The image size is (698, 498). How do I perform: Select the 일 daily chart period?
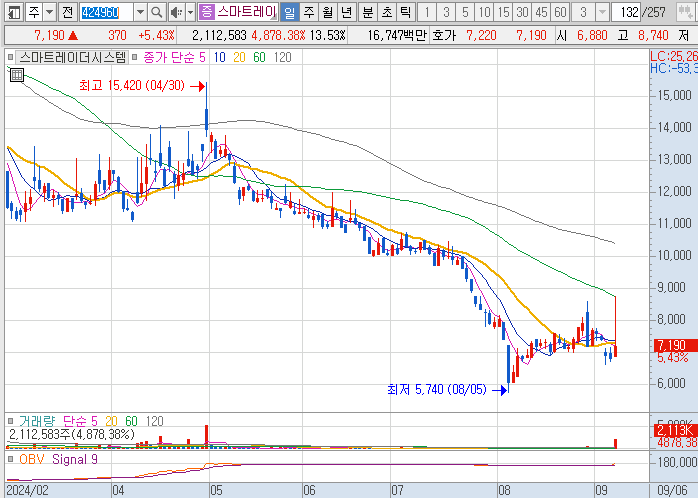290,12
